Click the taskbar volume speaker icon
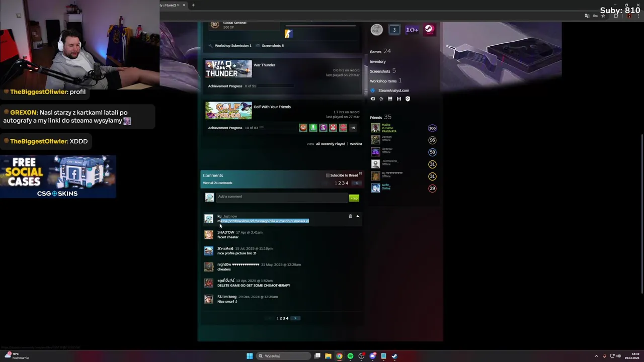The image size is (644, 362). point(618,356)
